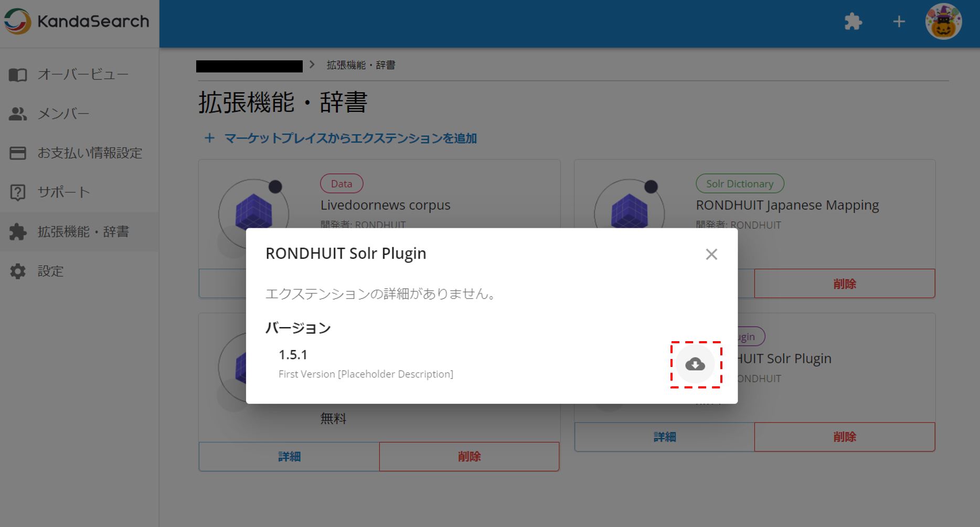Click 拡張機能・辞書 page heading
980x527 pixels.
(283, 102)
